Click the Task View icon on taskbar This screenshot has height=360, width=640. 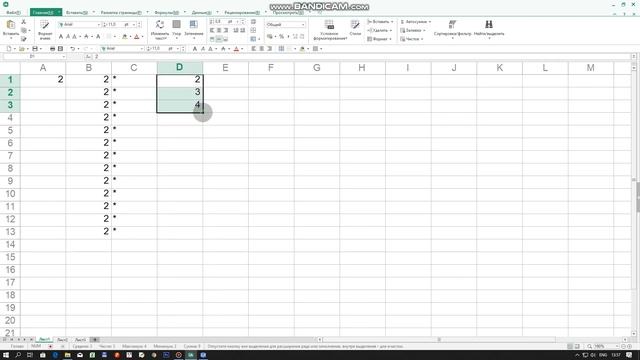point(30,355)
